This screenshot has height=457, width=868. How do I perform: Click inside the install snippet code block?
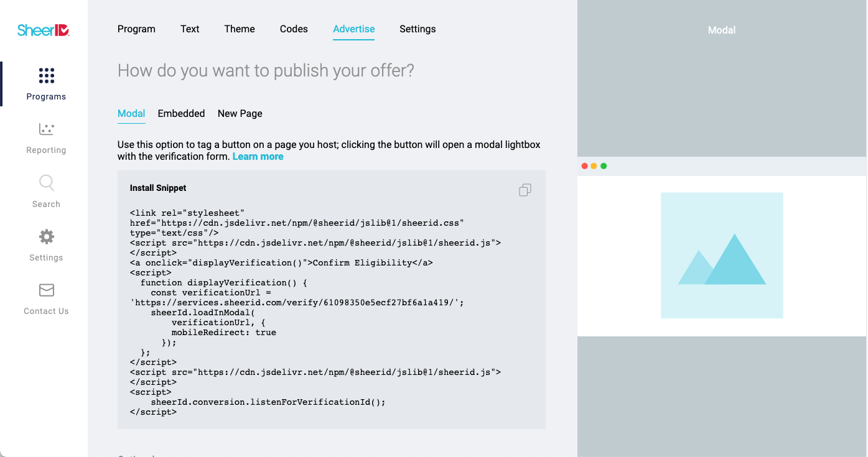(332, 300)
